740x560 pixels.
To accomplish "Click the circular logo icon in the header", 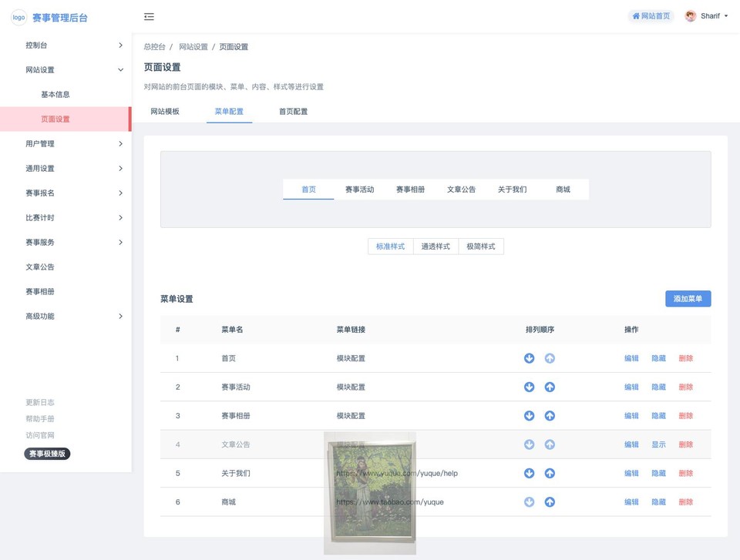I will pos(18,17).
